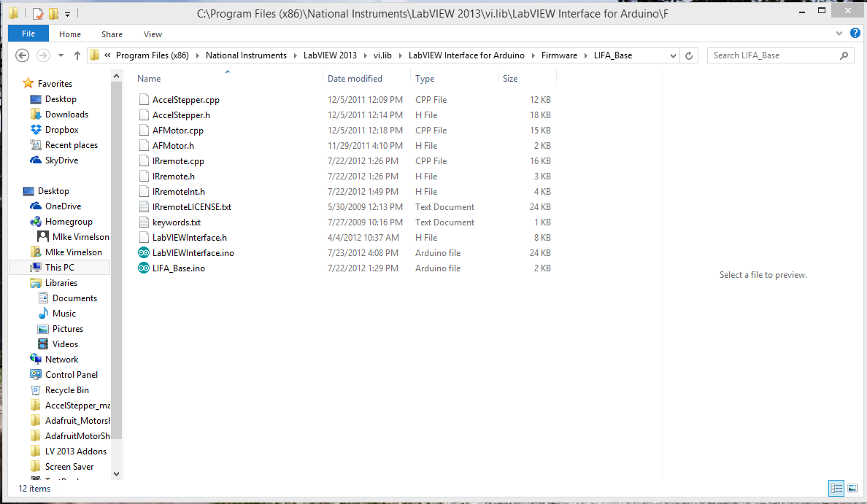Open Desktop under Favorites
The image size is (867, 504).
61,99
